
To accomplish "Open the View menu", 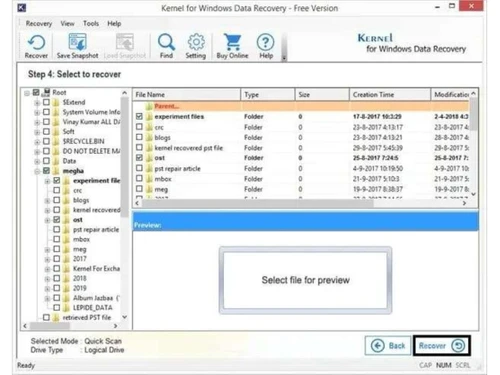I will point(67,24).
